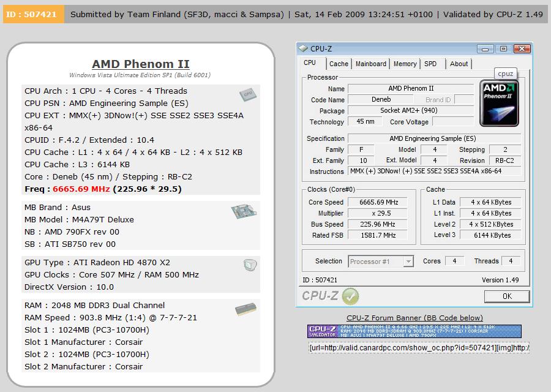Click the Level 3 value 6144 KBytes
This screenshot has height=392, width=551.
coord(490,235)
